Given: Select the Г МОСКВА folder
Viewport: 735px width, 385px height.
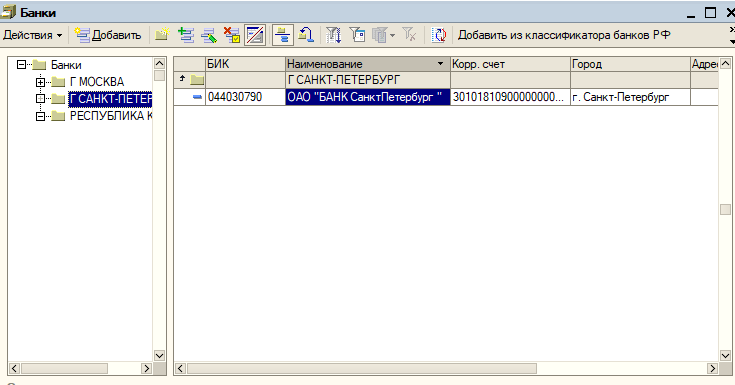Looking at the screenshot, I should [x=97, y=82].
